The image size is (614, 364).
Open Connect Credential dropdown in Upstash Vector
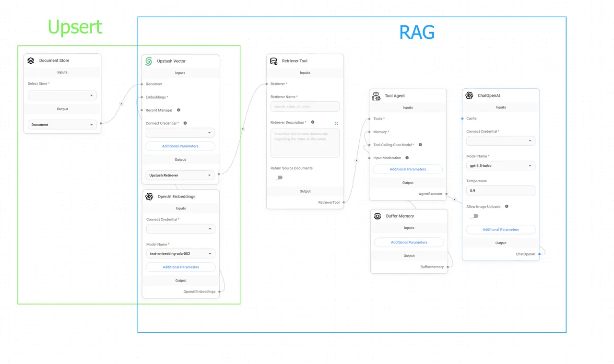click(180, 133)
